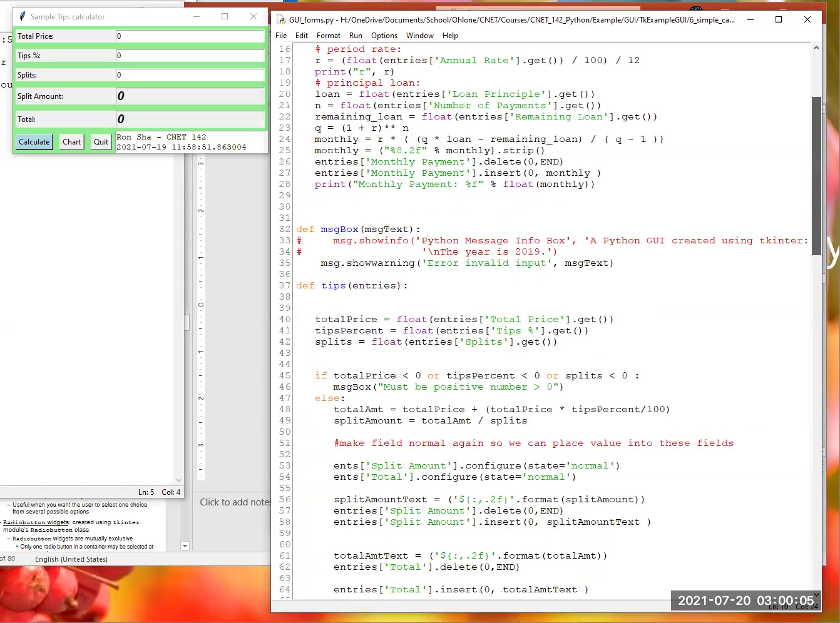Click inside the Total Price input field

[x=188, y=36]
